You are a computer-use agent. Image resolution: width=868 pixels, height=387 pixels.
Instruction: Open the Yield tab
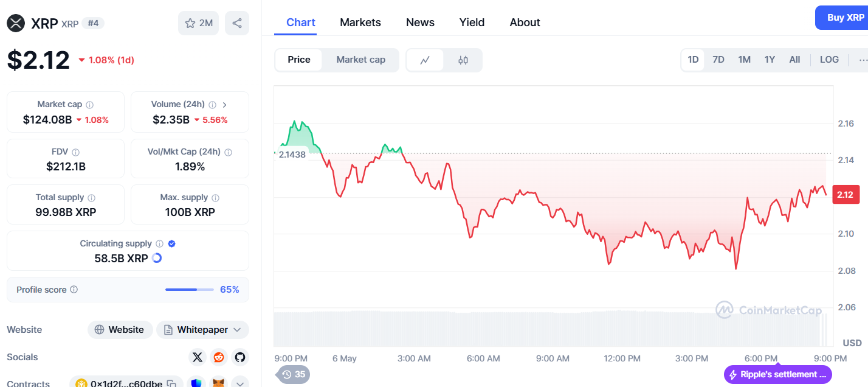[472, 23]
